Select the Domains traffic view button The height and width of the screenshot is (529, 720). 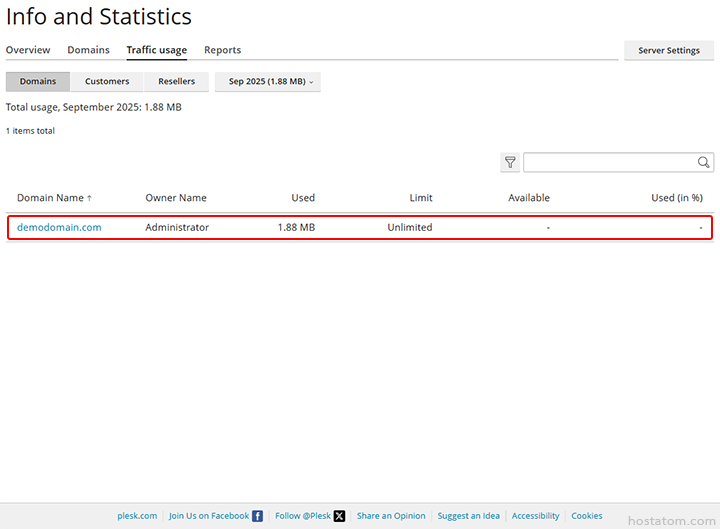coord(38,82)
